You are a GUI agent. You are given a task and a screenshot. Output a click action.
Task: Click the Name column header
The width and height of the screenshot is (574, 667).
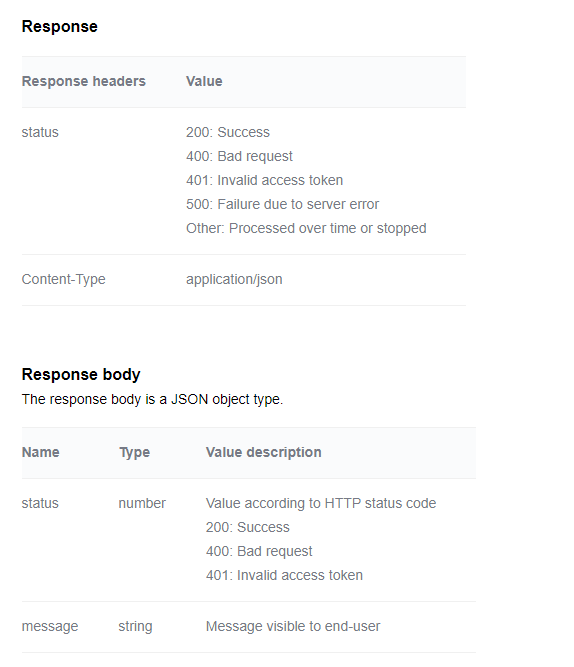click(40, 452)
